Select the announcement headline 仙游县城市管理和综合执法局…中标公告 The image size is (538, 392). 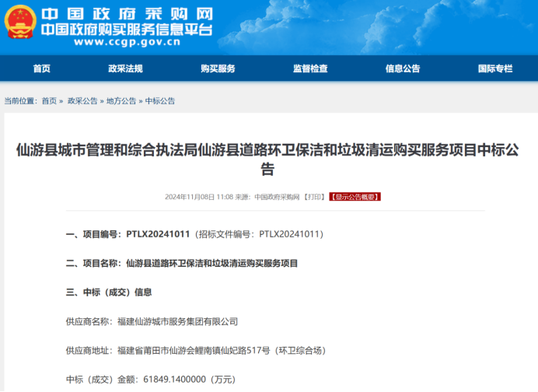tap(267, 159)
